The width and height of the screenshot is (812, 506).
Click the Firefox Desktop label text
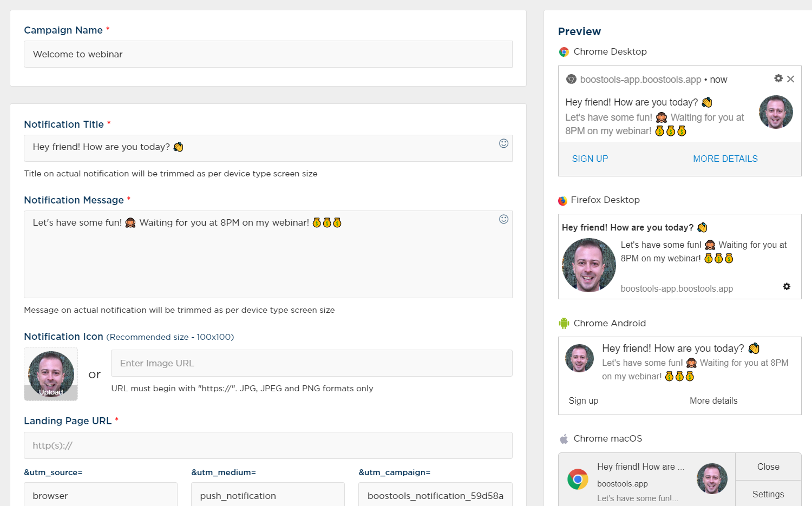605,200
